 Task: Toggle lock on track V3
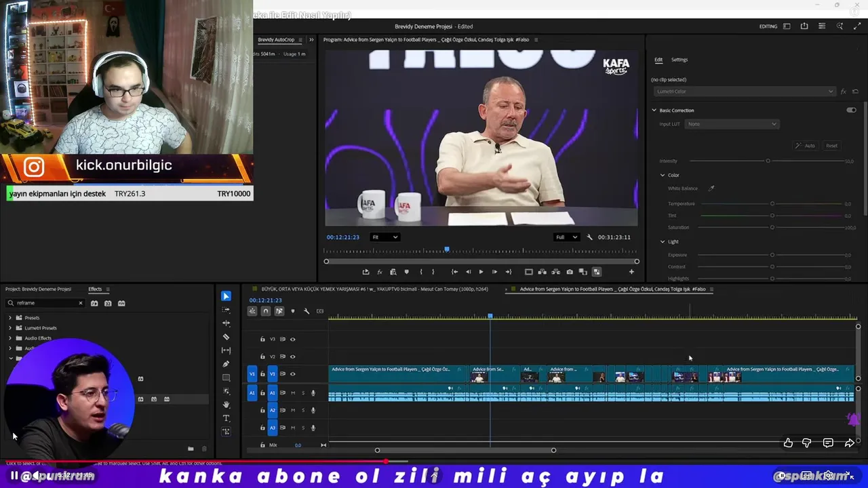(x=262, y=340)
